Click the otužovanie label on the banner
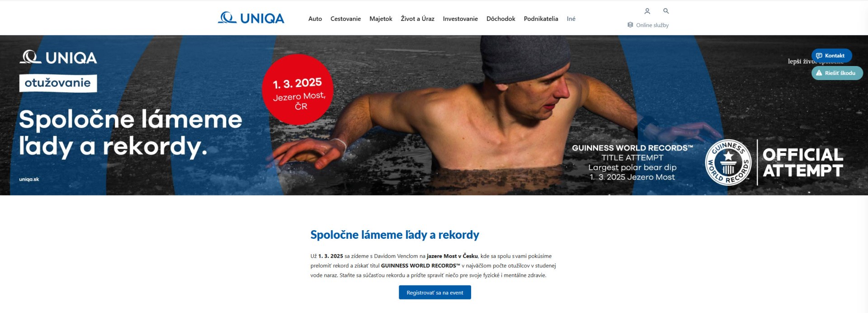Viewport: 868px width, 313px height. click(58, 83)
